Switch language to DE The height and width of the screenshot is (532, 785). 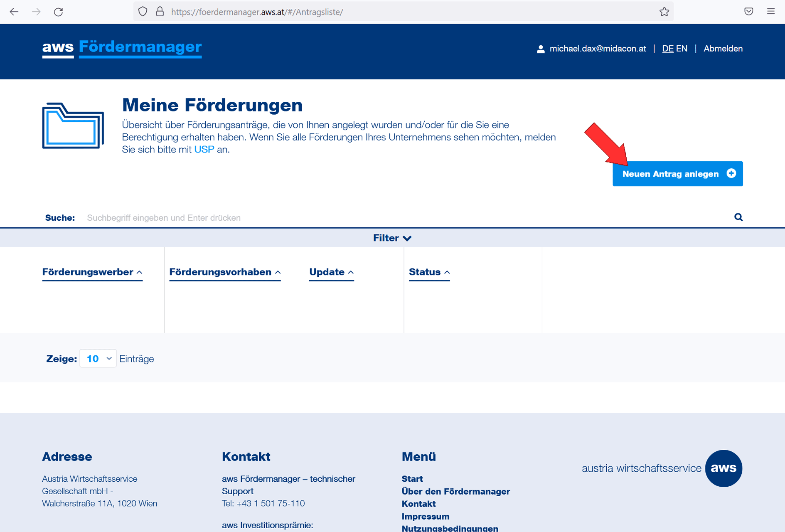coord(668,49)
